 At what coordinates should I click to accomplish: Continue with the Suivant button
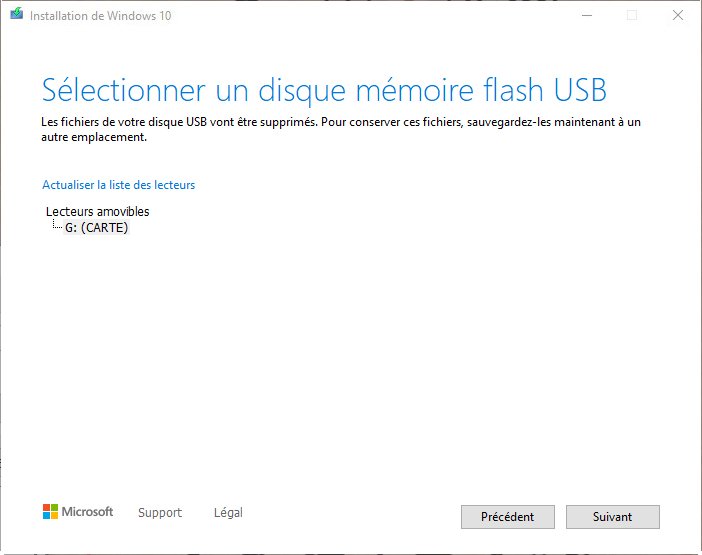[612, 517]
